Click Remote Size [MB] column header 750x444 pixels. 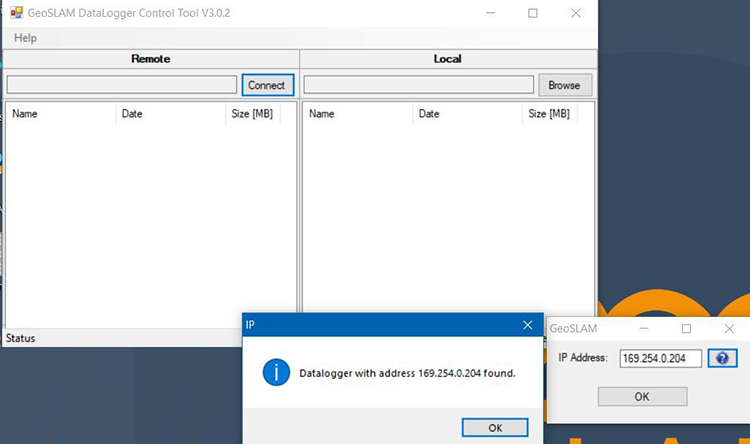tap(252, 114)
